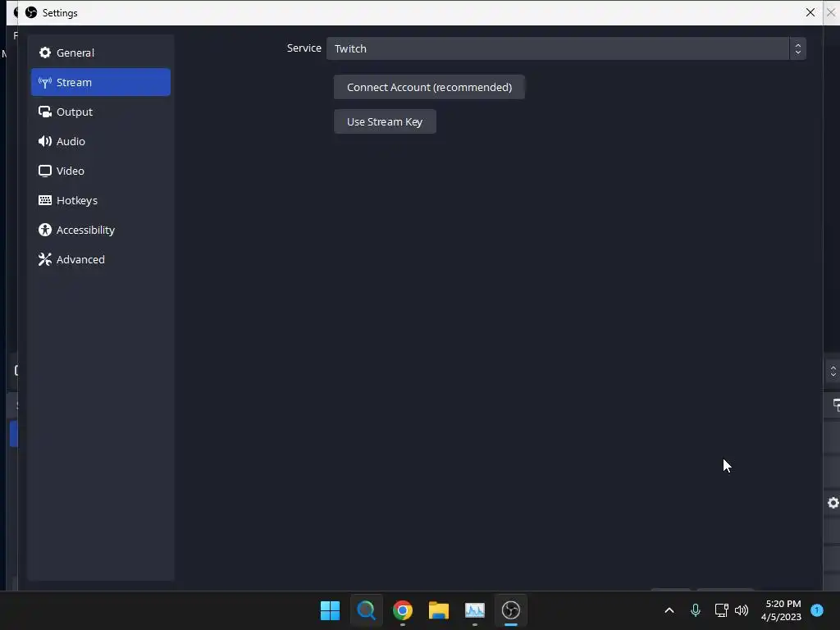The width and height of the screenshot is (840, 630).
Task: Click the gear icon in OBS main window
Action: tap(833, 503)
